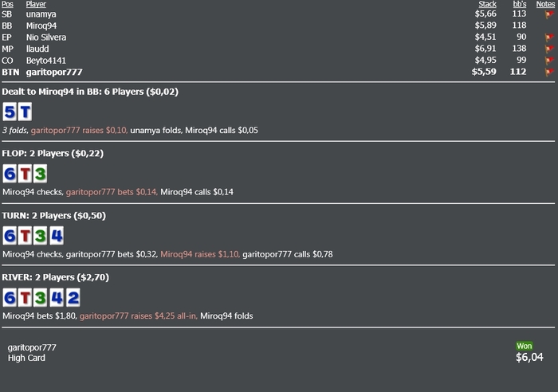This screenshot has width=558, height=392.
Task: Sort by the Player column header
Action: (x=36, y=4)
